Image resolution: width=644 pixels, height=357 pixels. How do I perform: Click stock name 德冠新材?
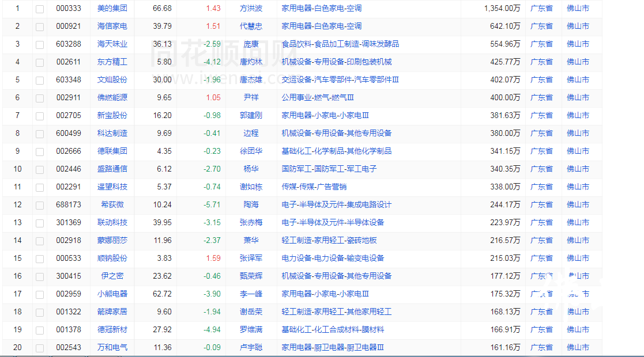112,329
